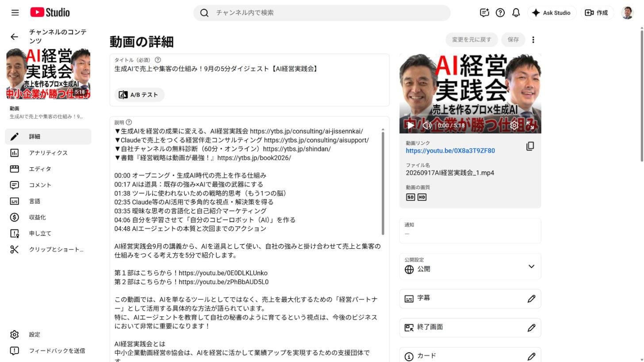The height and width of the screenshot is (362, 644).
Task: Click the 保存 save button
Action: (513, 40)
